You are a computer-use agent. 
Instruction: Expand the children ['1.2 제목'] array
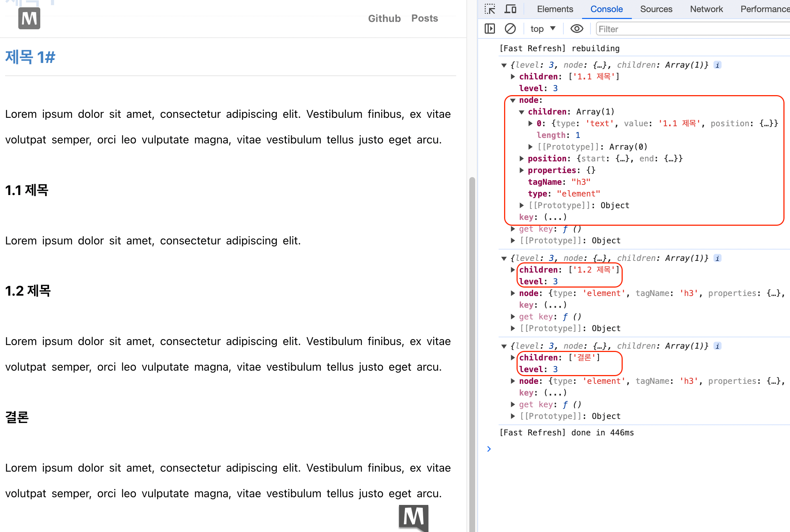(x=513, y=270)
